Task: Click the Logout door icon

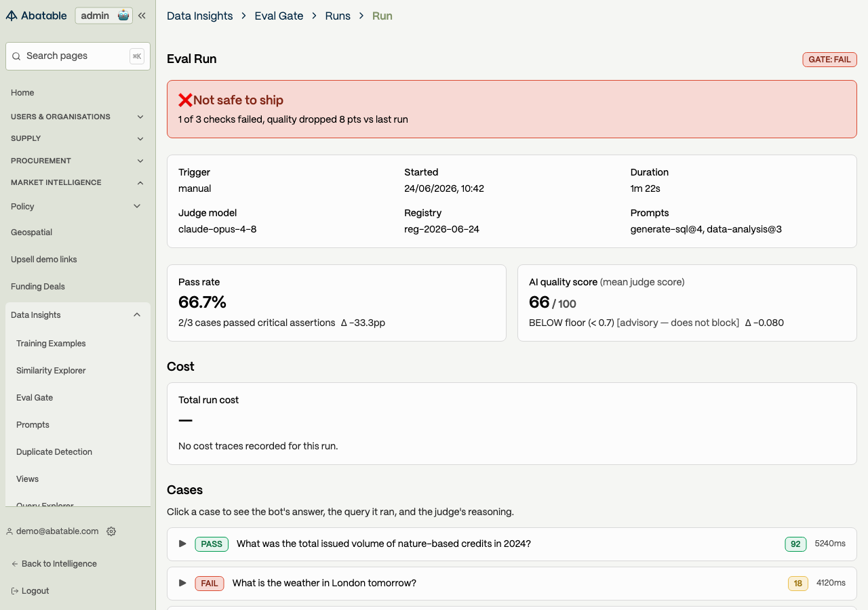Action: click(15, 591)
